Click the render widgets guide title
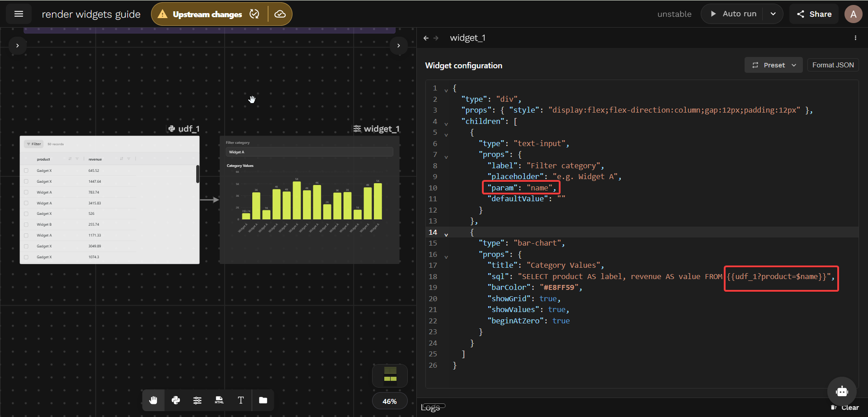Image resolution: width=868 pixels, height=417 pixels. click(91, 14)
